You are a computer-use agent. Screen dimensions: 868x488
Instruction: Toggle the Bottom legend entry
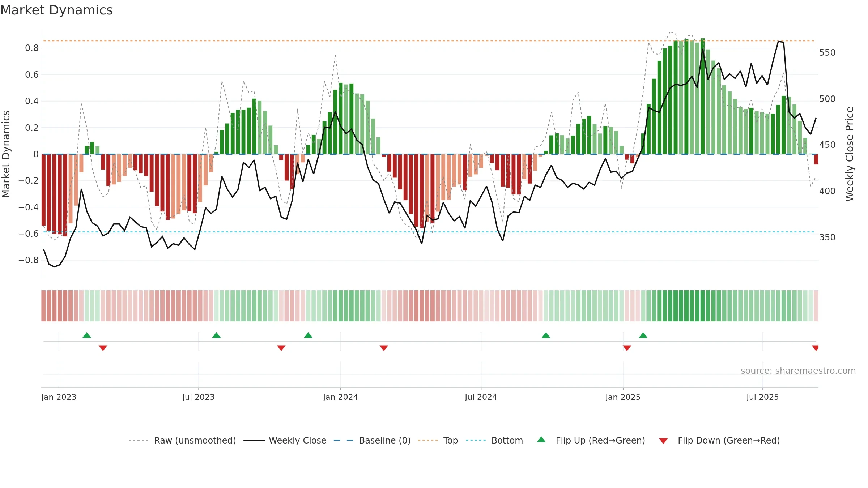pos(494,440)
